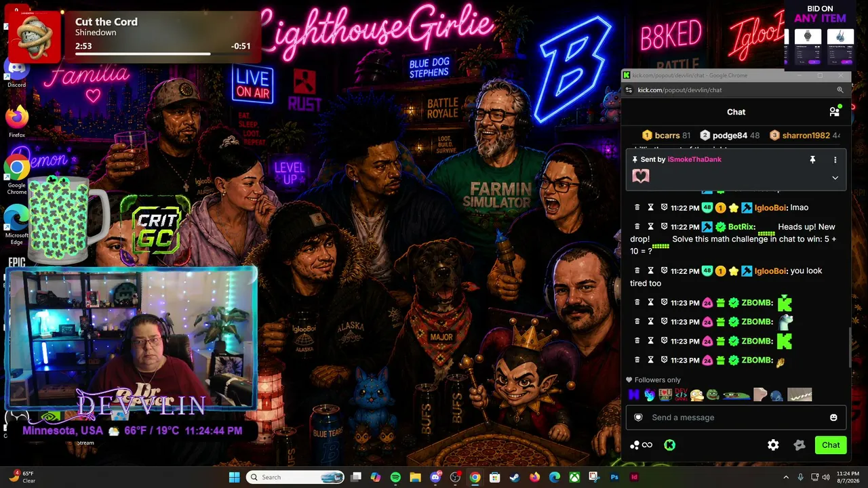The image size is (868, 488).
Task: Open Xbox app from the taskbar
Action: coord(574,477)
